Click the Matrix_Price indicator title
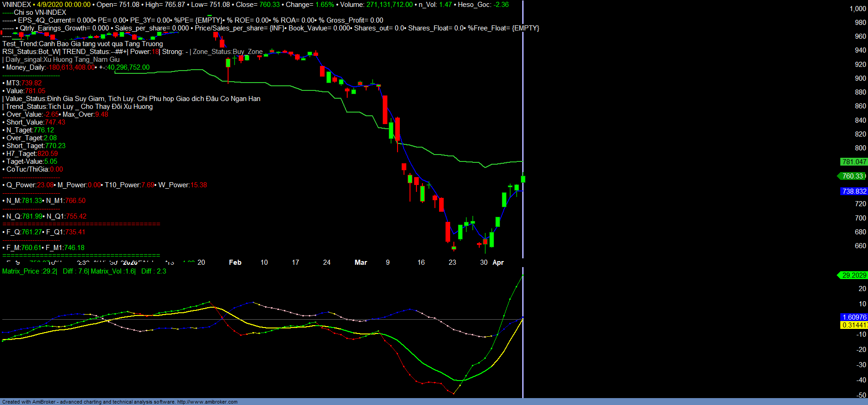 click(x=30, y=271)
